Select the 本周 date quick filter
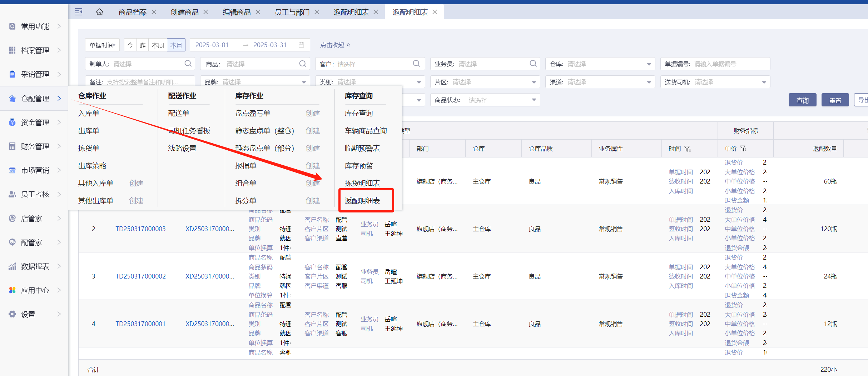Screen dimensions: 868x376 point(158,45)
